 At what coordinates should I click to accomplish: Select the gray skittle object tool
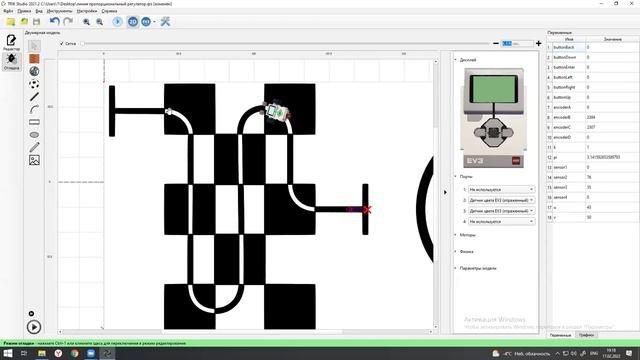click(34, 71)
